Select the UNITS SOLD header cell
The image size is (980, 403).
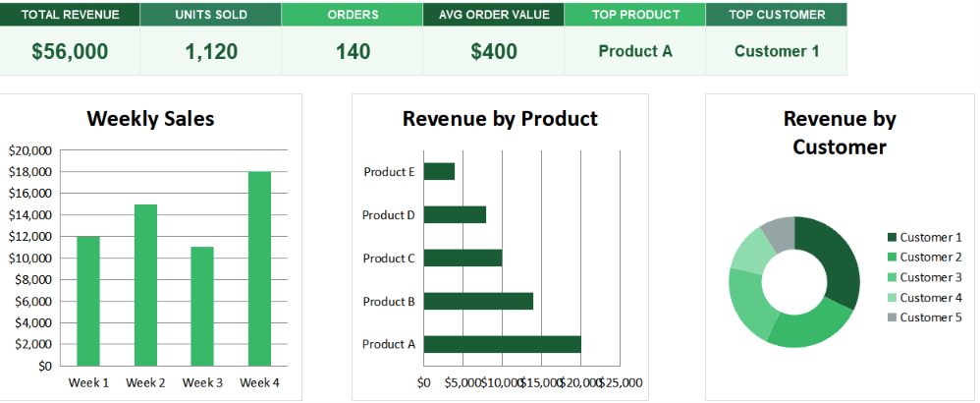click(210, 15)
